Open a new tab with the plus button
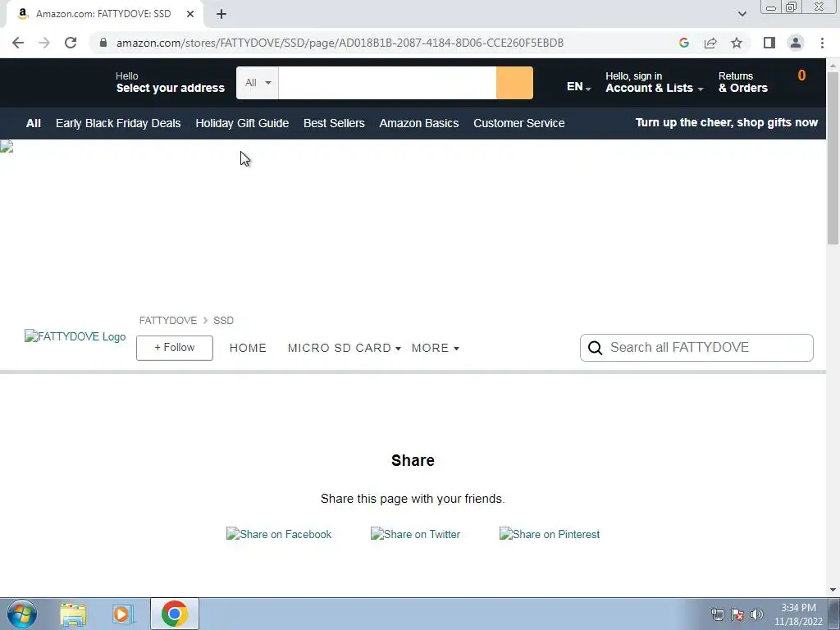 221,14
